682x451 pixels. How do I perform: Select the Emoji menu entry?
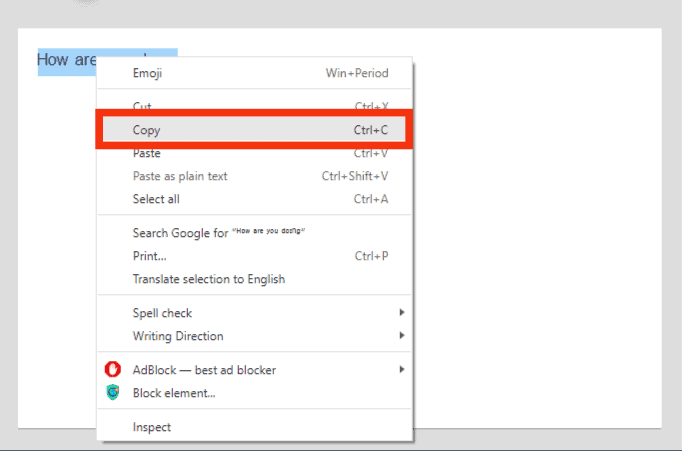point(148,73)
